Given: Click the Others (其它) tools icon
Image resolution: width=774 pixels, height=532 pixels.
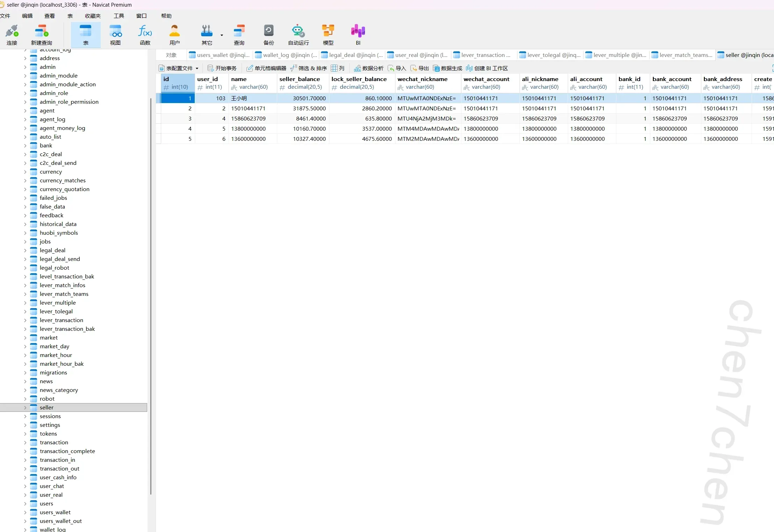Looking at the screenshot, I should pos(207,35).
